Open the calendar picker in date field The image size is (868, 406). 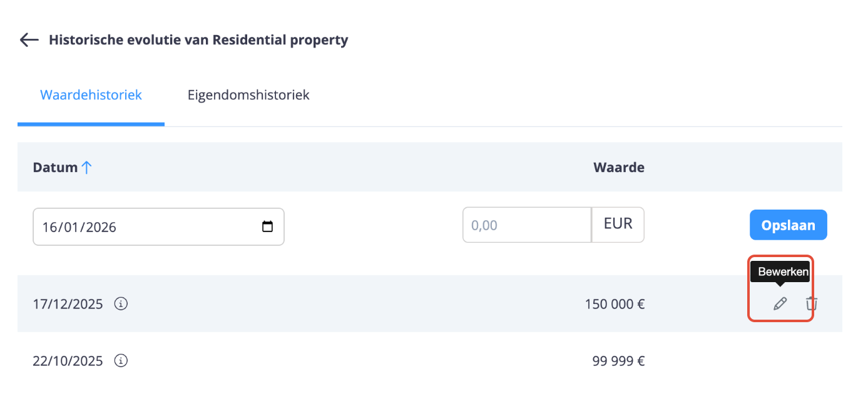pos(267,226)
